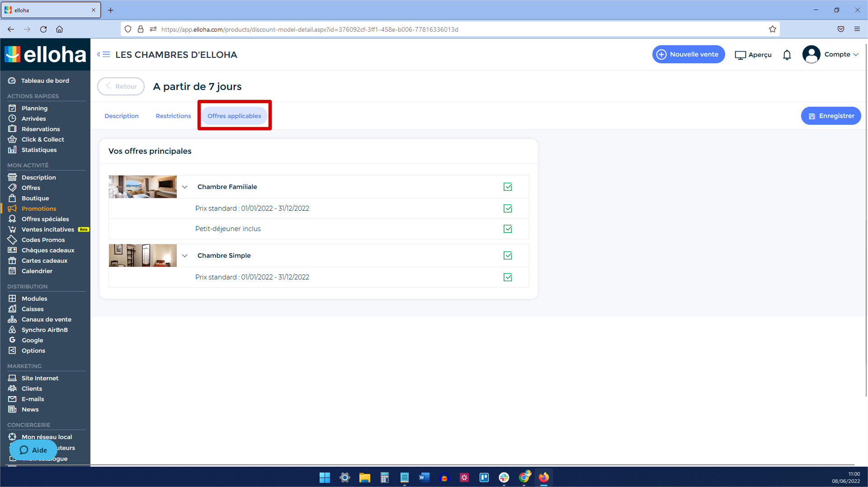Uncheck Petit-déjeuner inclus checkbox
The height and width of the screenshot is (487, 868).
coord(508,229)
